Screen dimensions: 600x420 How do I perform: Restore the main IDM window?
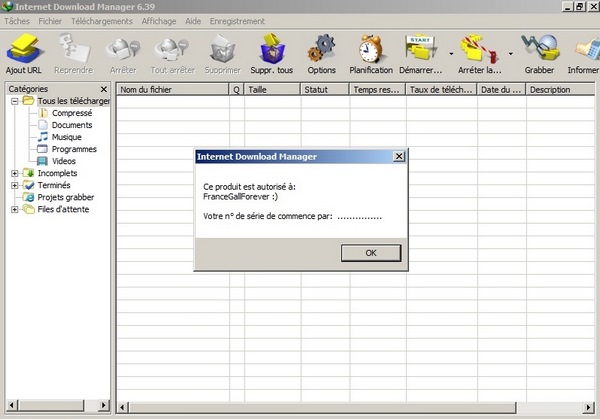coord(580,7)
